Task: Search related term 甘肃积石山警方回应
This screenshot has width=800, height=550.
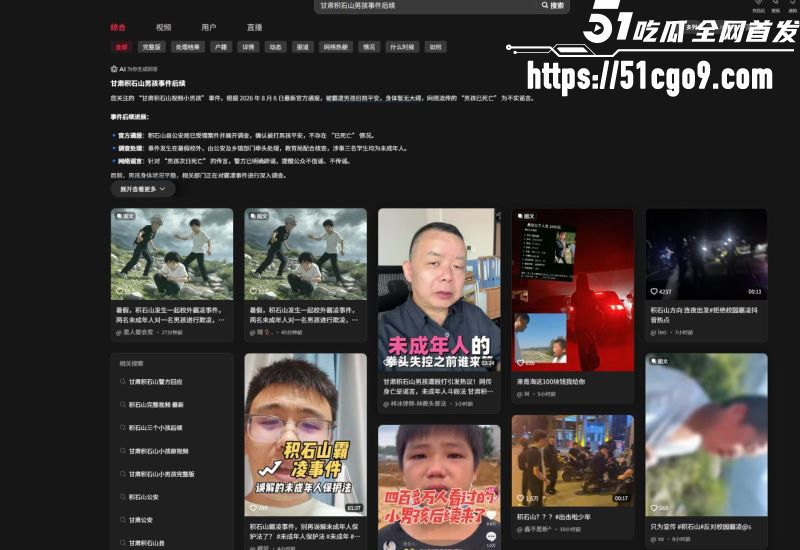Action: pyautogui.click(x=156, y=382)
